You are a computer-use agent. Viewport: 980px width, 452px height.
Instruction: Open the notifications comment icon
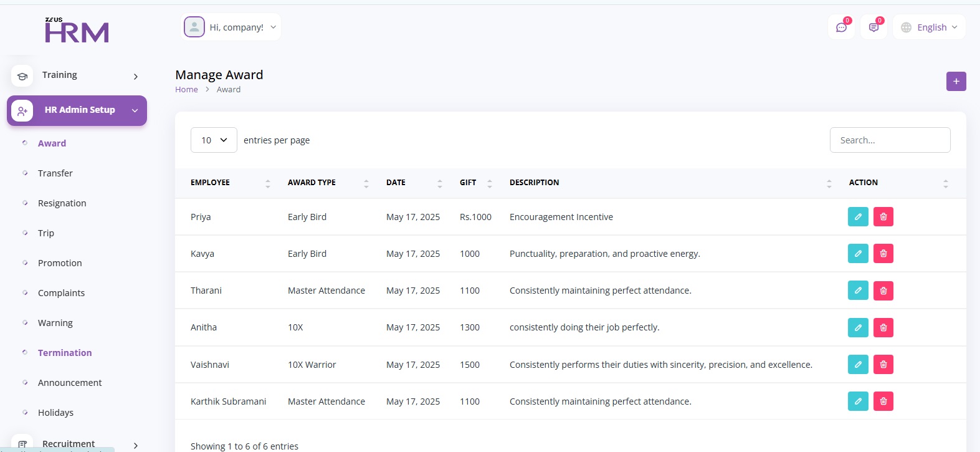coord(873,27)
